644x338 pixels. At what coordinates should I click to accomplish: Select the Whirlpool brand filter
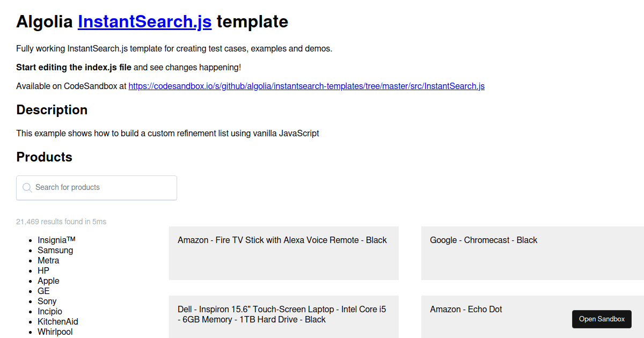coord(55,332)
